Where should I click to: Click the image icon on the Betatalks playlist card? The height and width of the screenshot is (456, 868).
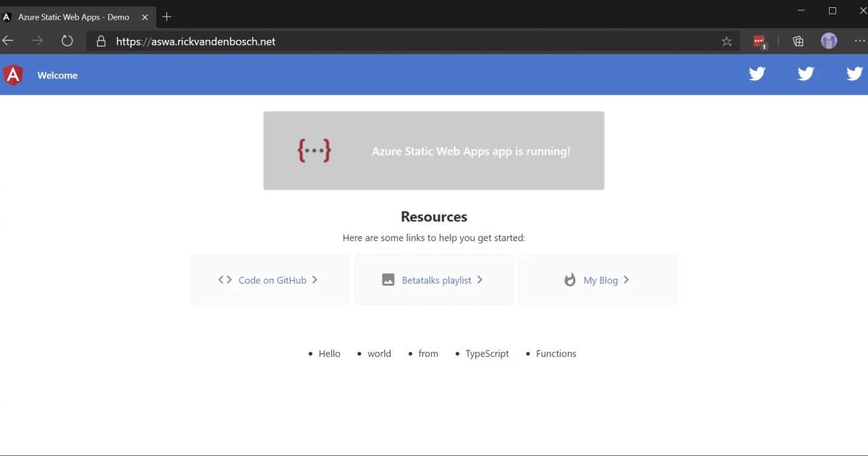point(388,279)
